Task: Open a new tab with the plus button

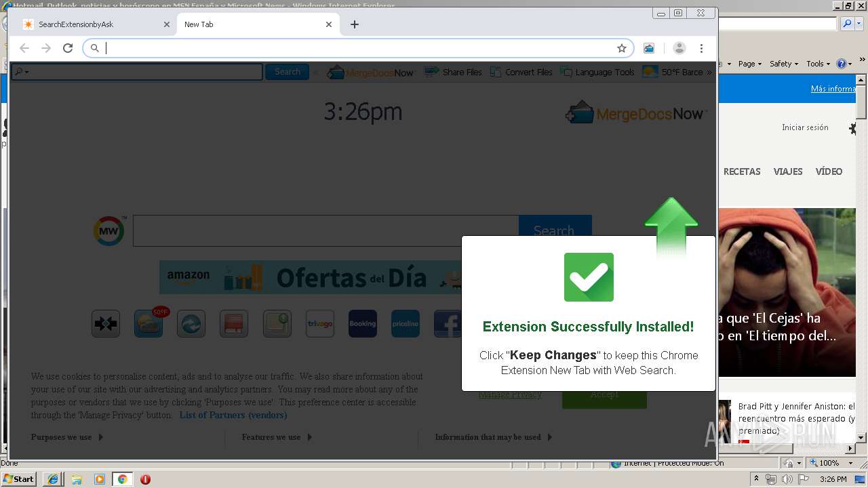Action: [355, 24]
